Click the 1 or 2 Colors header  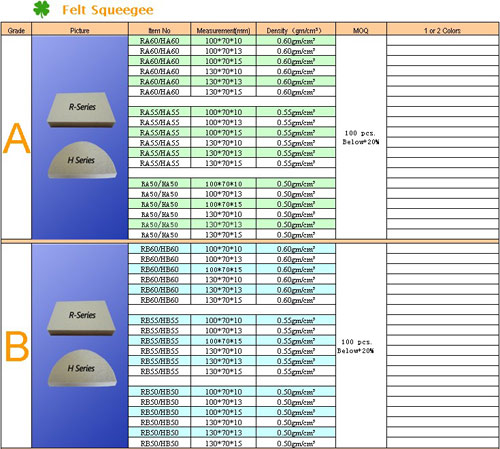(442, 30)
